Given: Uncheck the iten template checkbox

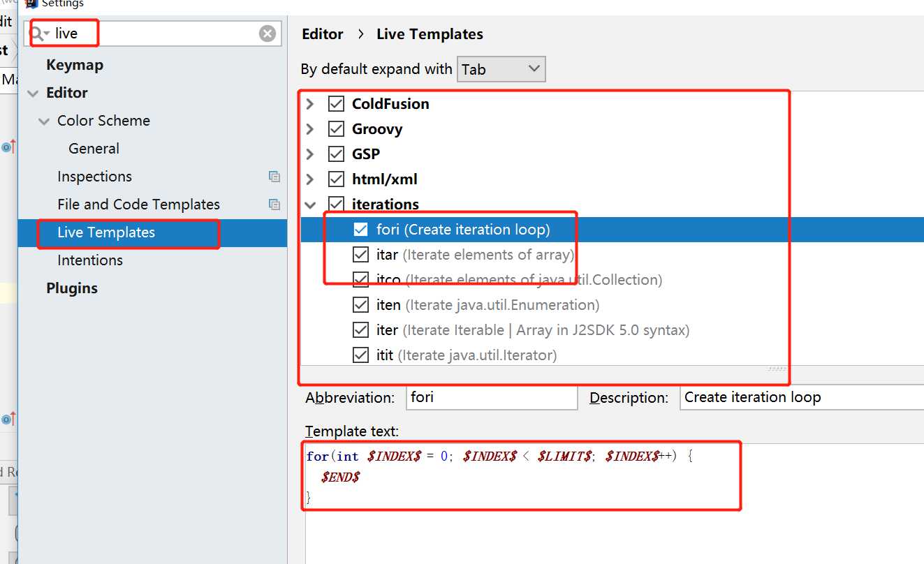Looking at the screenshot, I should point(360,305).
